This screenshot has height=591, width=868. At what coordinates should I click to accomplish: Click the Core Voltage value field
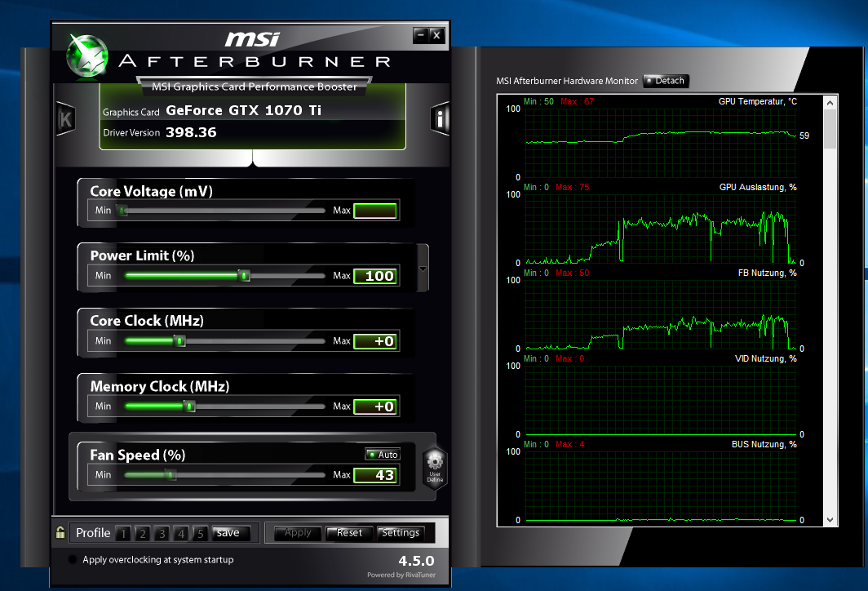coord(375,211)
